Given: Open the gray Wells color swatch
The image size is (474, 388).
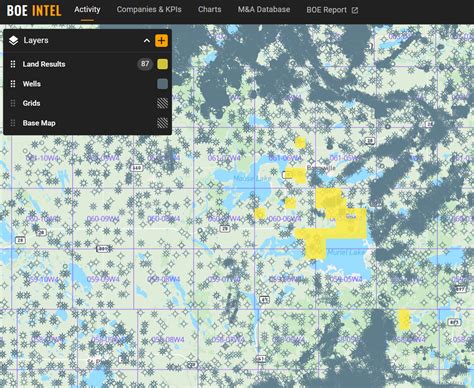Looking at the screenshot, I should (x=162, y=84).
